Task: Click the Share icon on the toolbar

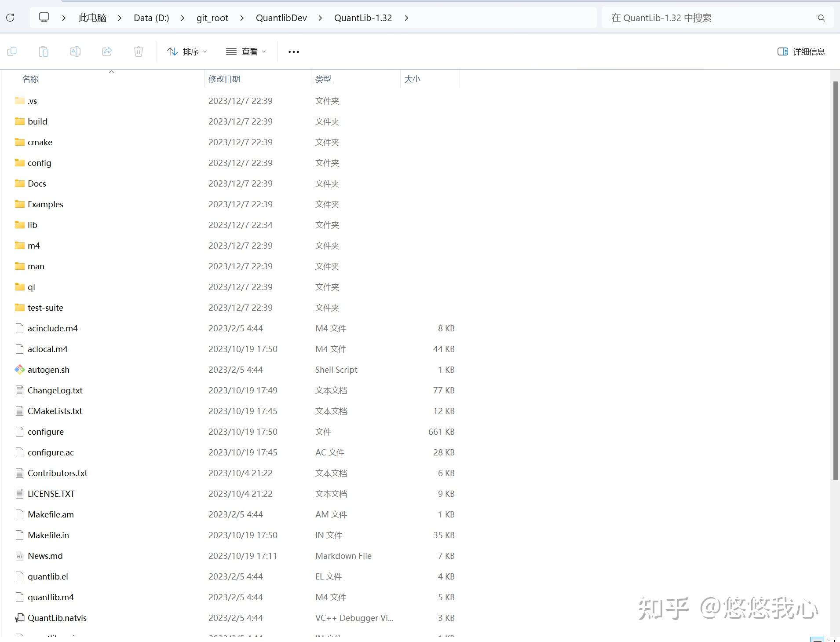Action: pyautogui.click(x=107, y=51)
